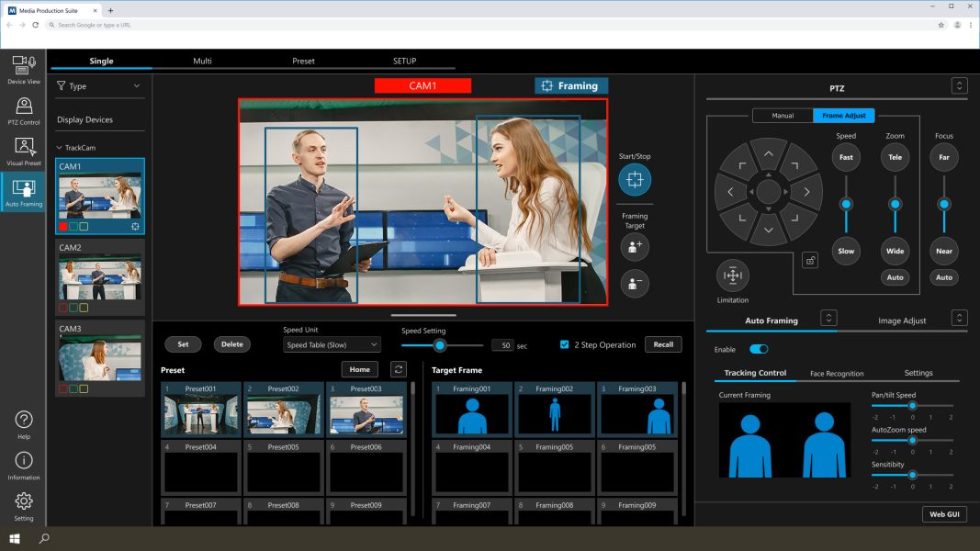Open the PTZ Limitation settings

(732, 274)
